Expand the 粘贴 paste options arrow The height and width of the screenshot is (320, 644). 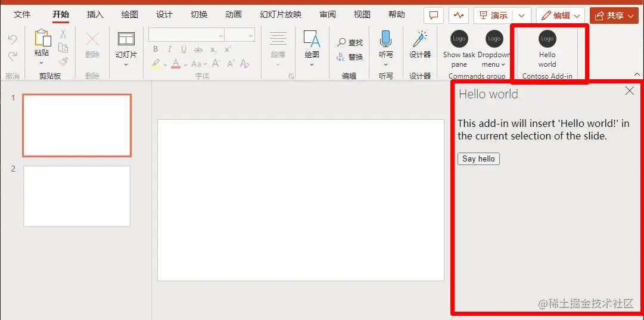[42, 63]
